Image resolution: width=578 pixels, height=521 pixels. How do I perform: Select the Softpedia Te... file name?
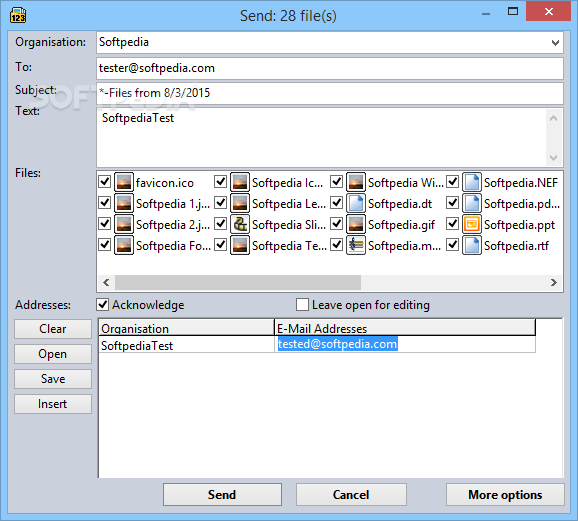(x=289, y=246)
